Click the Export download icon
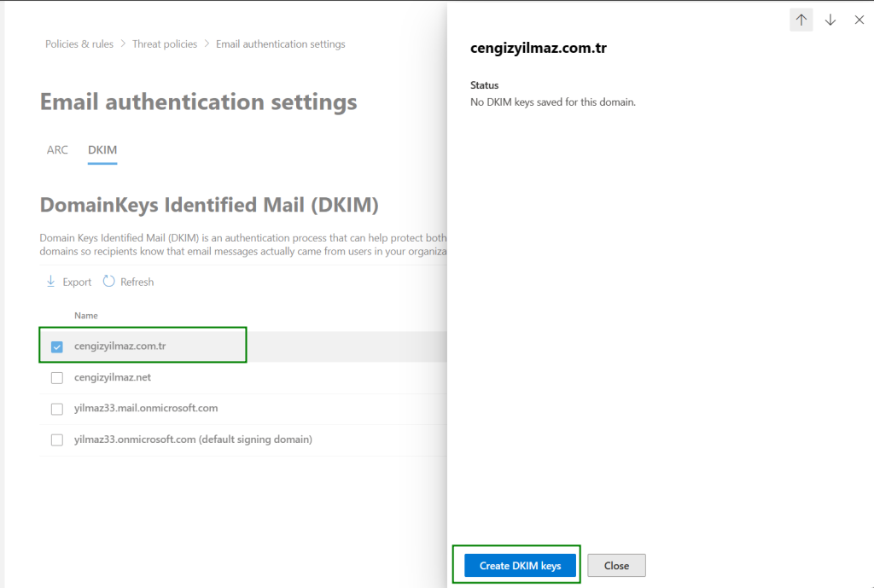 50,282
